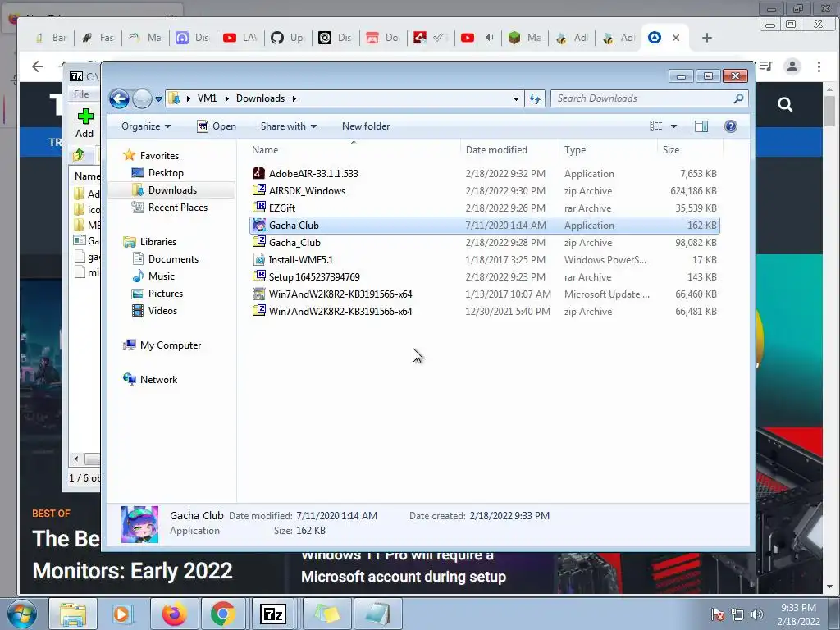Open the Organize menu
Image resolution: width=840 pixels, height=630 pixels.
pos(146,126)
